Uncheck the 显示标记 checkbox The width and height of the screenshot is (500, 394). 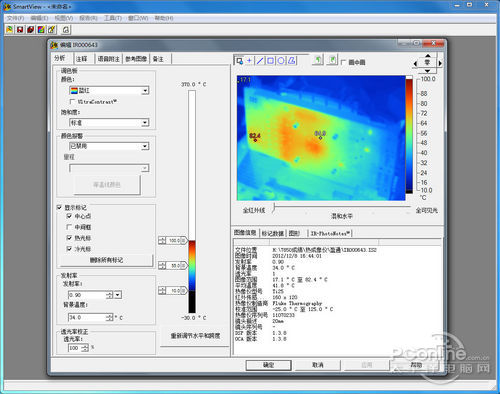(x=59, y=207)
